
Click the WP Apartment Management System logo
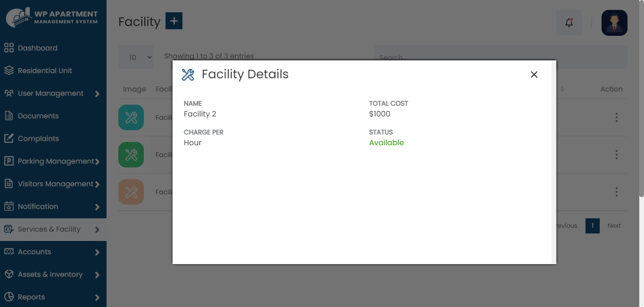pos(52,17)
